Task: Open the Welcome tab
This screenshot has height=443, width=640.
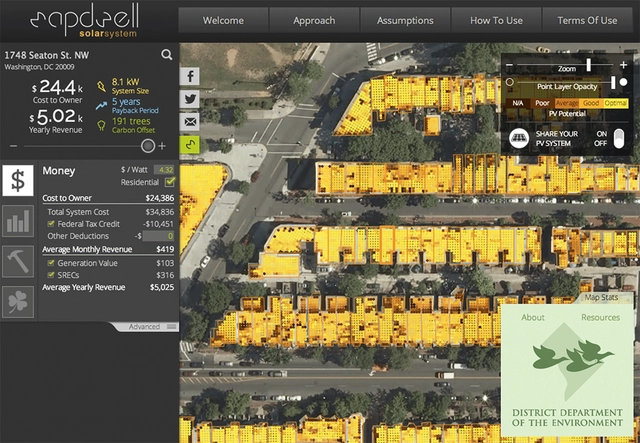Action: coord(223,20)
